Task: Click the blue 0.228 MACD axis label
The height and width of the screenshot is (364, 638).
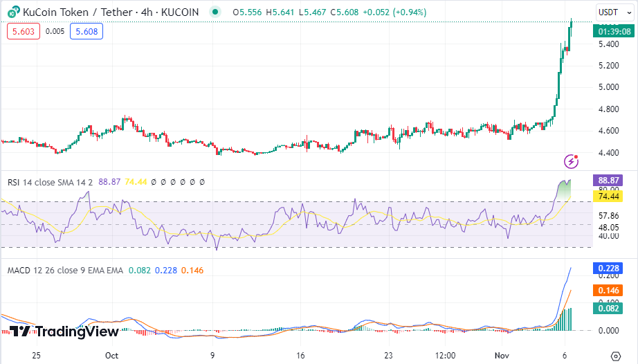Action: click(x=608, y=268)
